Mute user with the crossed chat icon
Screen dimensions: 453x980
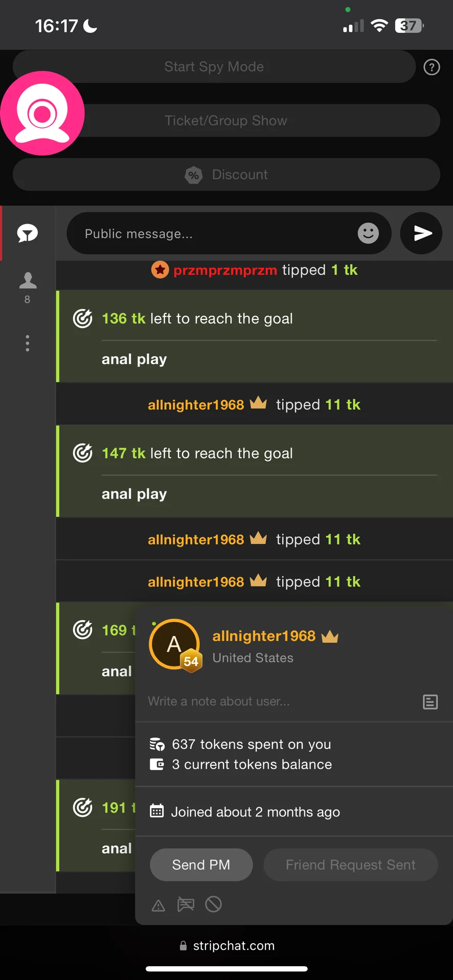pos(186,904)
